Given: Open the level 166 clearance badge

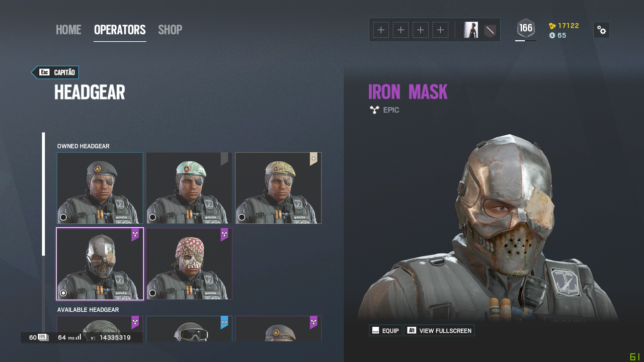Looking at the screenshot, I should [x=526, y=29].
